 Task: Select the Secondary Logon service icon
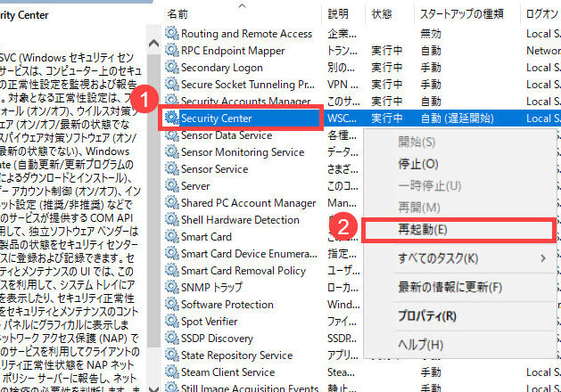coord(171,68)
